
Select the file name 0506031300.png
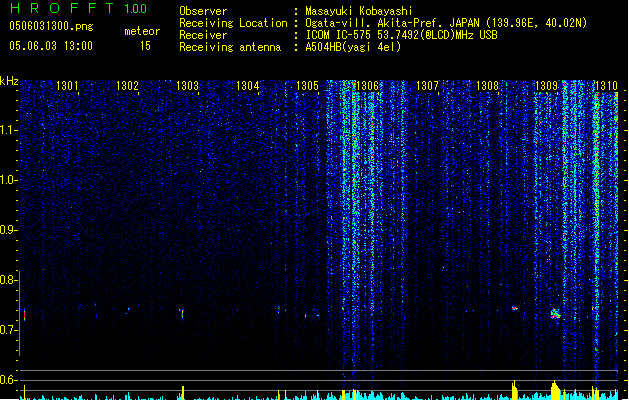coord(51,26)
